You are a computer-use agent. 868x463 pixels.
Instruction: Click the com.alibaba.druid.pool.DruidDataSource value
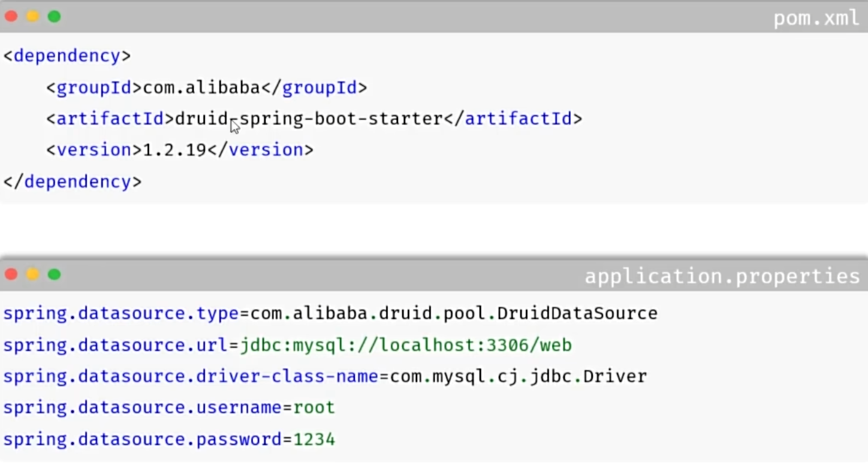(454, 313)
